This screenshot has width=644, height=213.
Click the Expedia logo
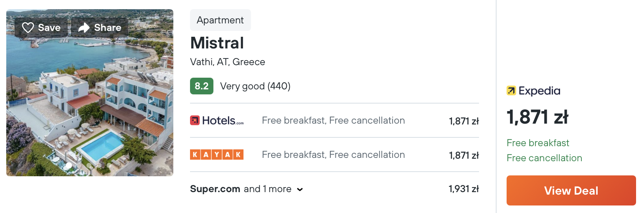tap(533, 91)
